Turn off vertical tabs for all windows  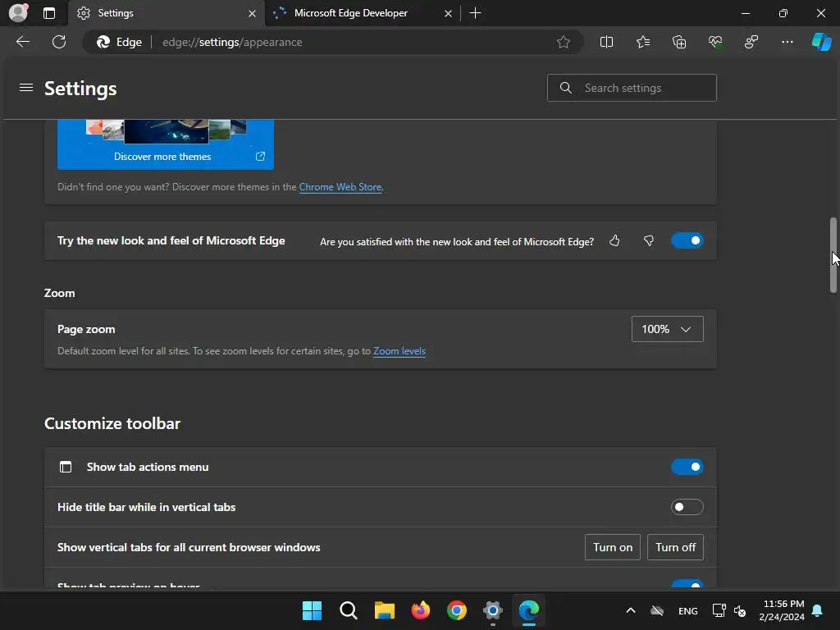click(675, 547)
